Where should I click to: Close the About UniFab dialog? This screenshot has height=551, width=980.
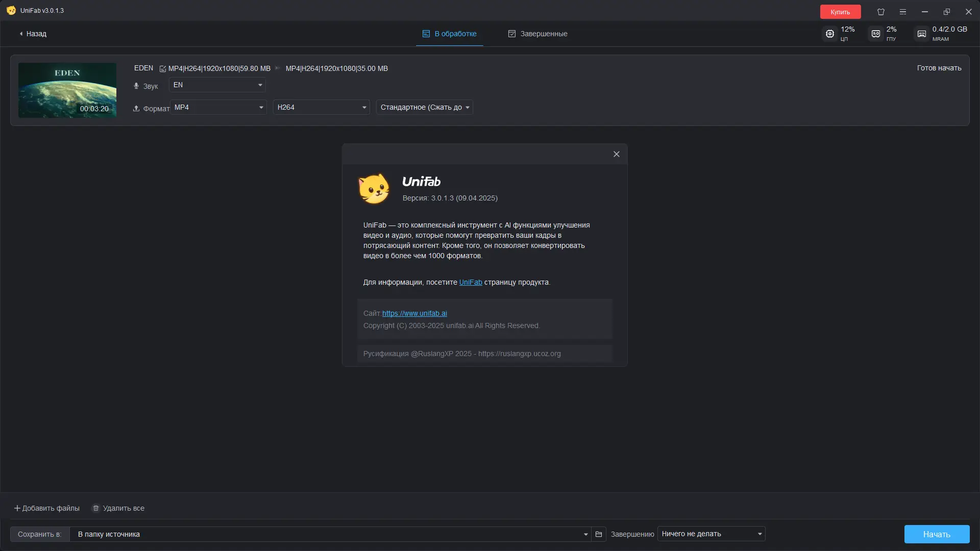617,154
